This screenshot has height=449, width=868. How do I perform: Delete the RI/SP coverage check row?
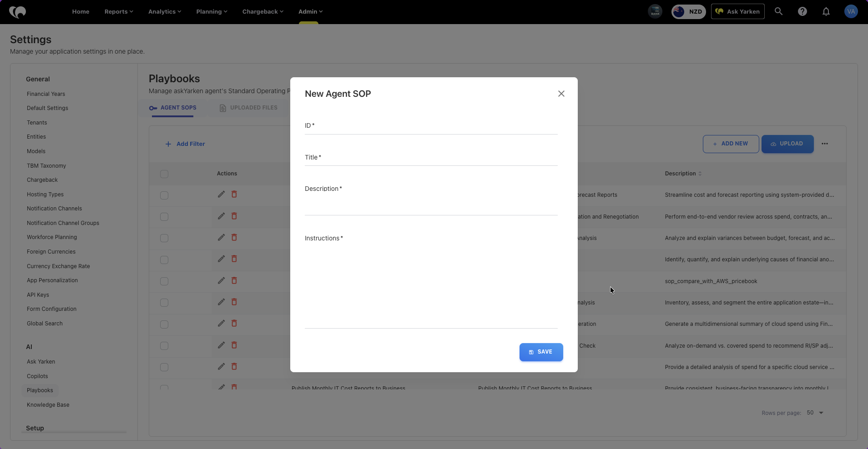234,345
